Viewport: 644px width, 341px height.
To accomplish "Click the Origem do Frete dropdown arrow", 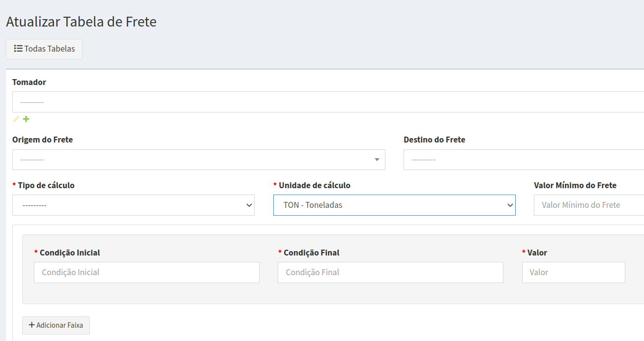I will (377, 160).
